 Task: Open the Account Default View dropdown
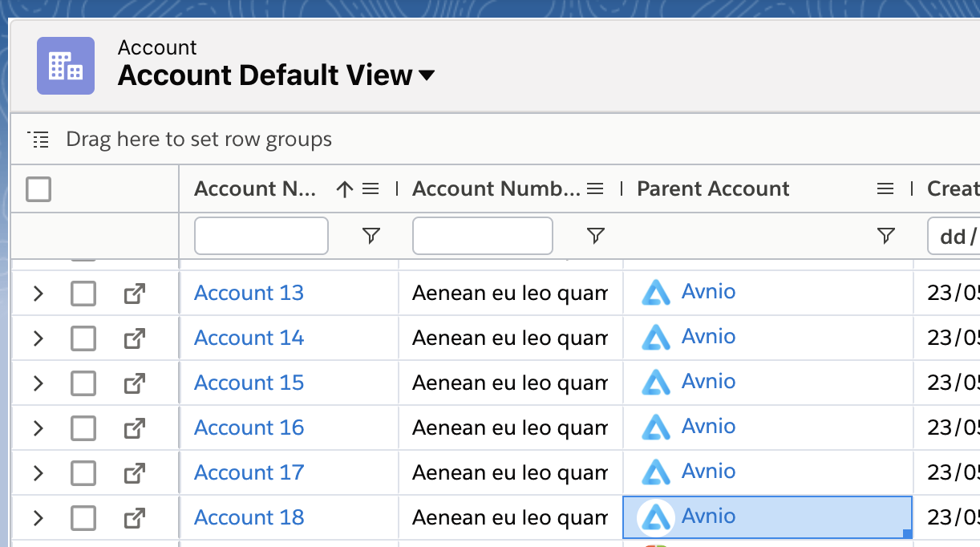click(427, 75)
